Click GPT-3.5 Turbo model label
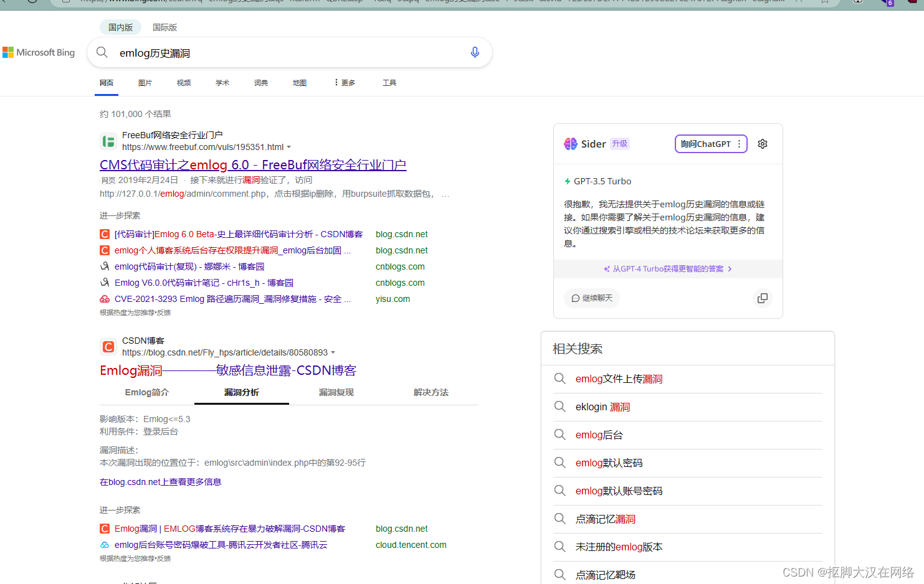This screenshot has height=584, width=924. tap(603, 181)
